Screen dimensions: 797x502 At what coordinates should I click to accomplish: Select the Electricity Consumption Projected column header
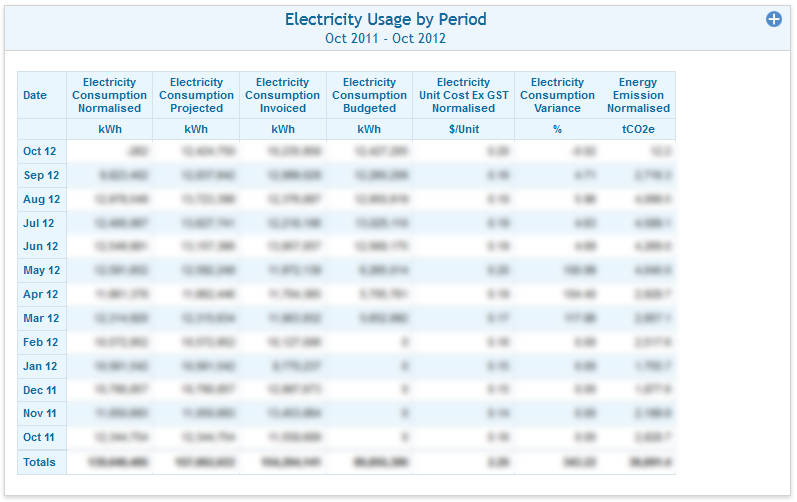[196, 95]
